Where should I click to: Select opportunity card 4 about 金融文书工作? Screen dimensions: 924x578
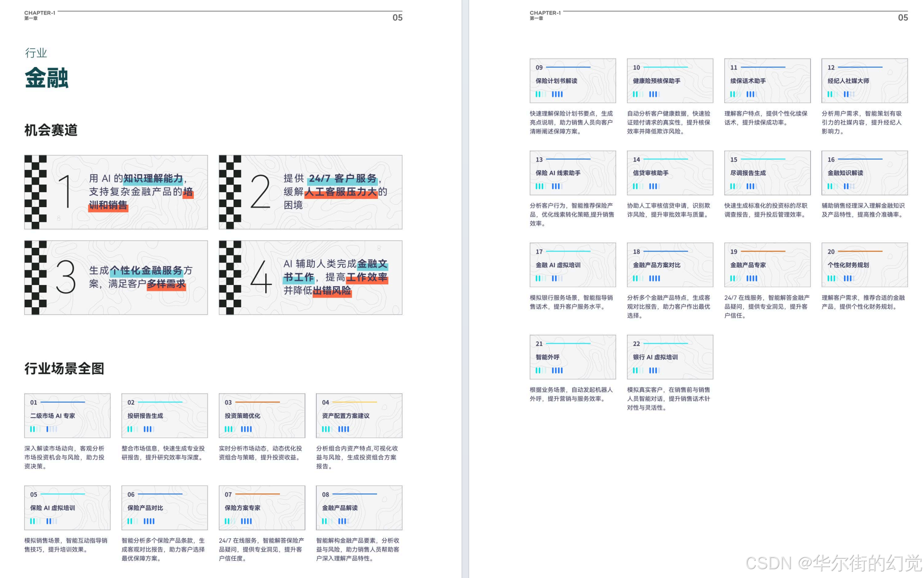(x=311, y=277)
